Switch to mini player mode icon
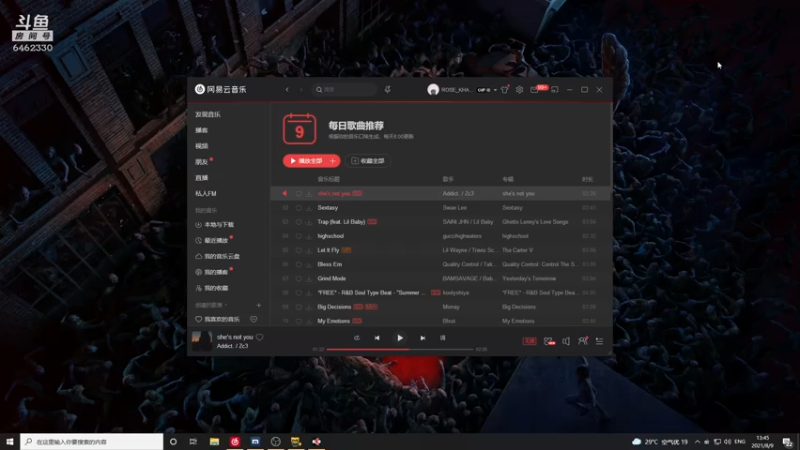 [555, 90]
